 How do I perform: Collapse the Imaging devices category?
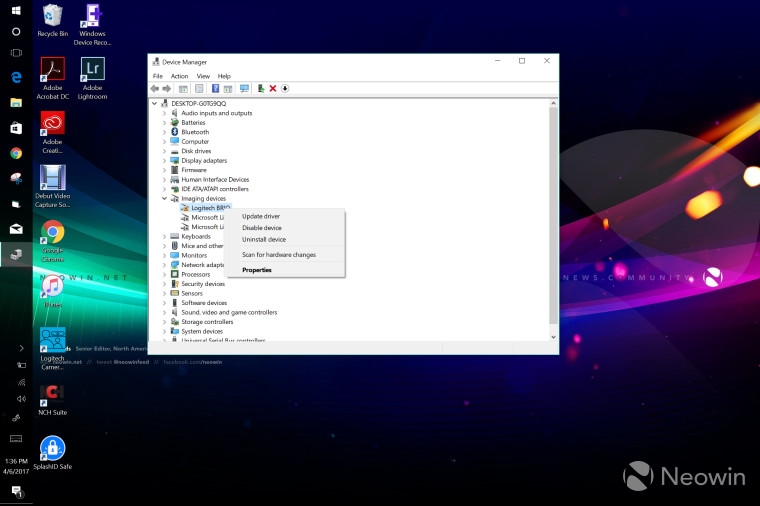(165, 198)
